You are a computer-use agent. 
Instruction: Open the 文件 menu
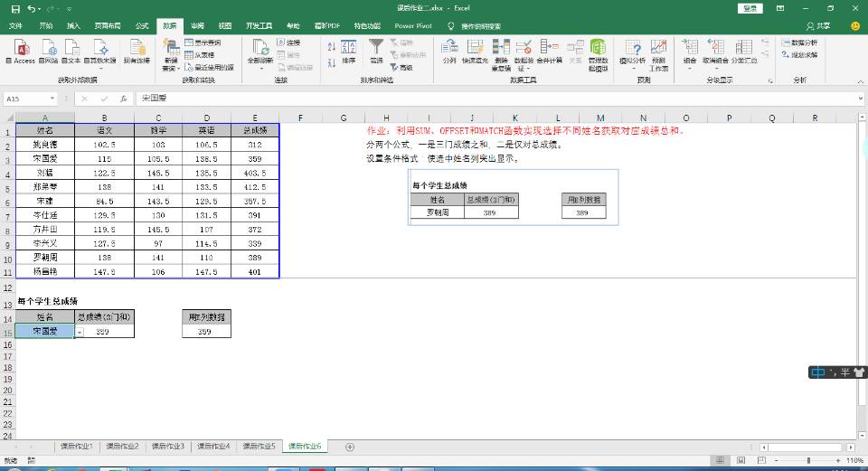tap(16, 26)
